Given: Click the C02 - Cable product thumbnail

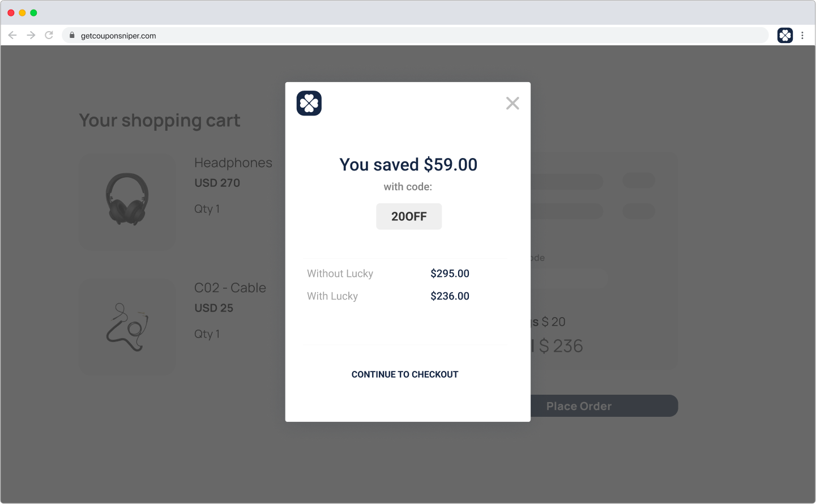Looking at the screenshot, I should point(127,327).
